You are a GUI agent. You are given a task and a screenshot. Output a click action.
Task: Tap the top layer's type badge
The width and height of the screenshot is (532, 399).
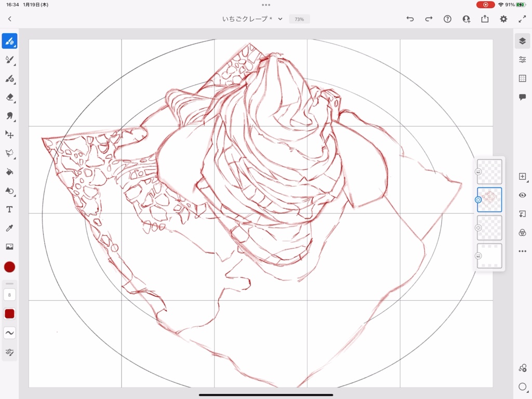pyautogui.click(x=478, y=171)
